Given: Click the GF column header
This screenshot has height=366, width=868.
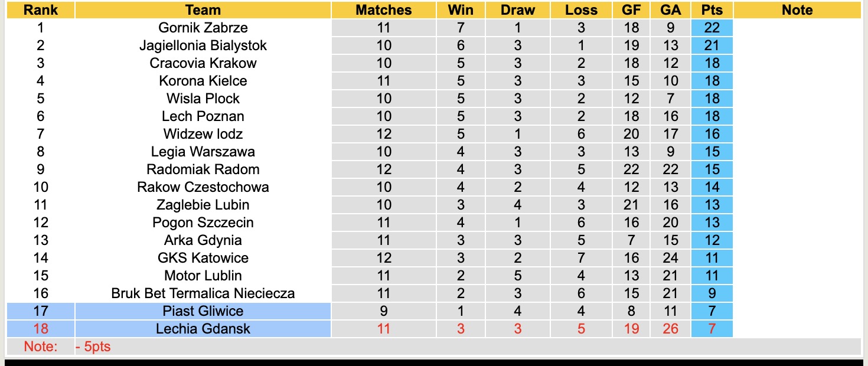Looking at the screenshot, I should coord(631,10).
